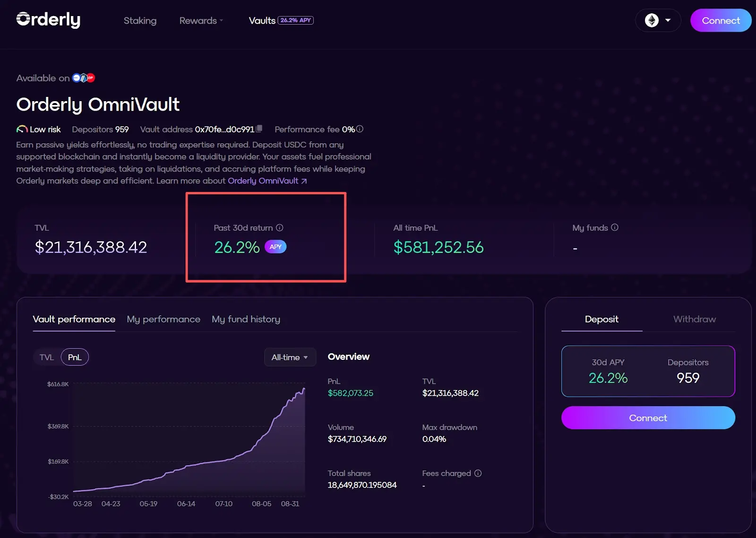Viewport: 756px width, 538px height.
Task: Click the Fees charged info icon
Action: pos(478,473)
